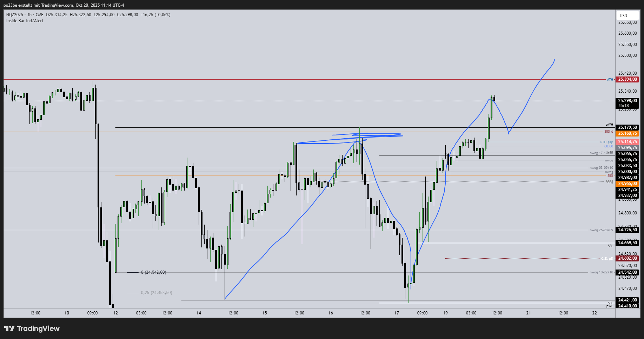Select the 25.065,75 price tag

[628, 154]
